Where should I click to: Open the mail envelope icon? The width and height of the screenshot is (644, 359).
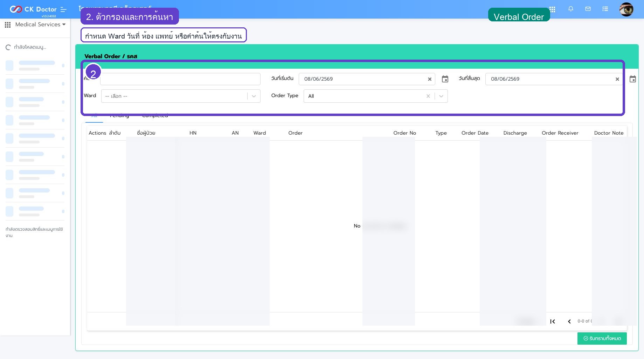point(588,9)
